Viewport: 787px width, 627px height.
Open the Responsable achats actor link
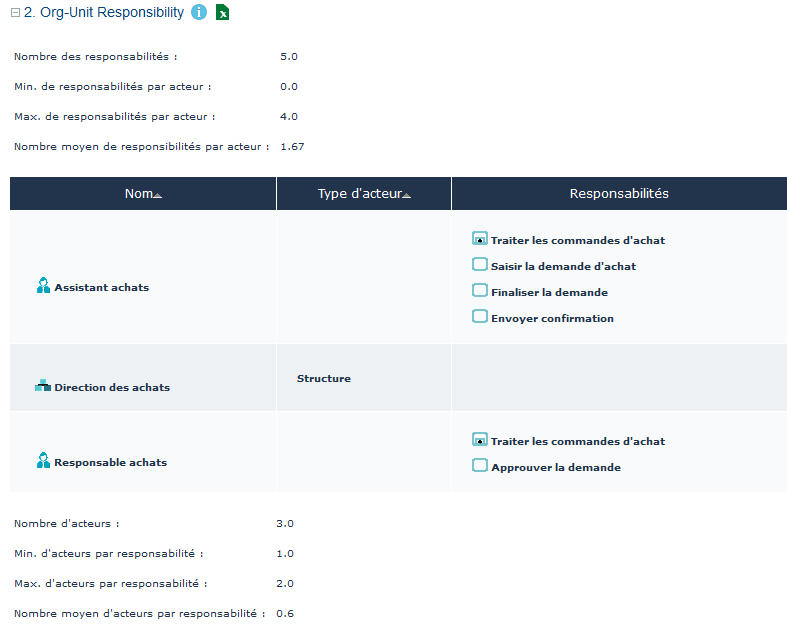[110, 463]
